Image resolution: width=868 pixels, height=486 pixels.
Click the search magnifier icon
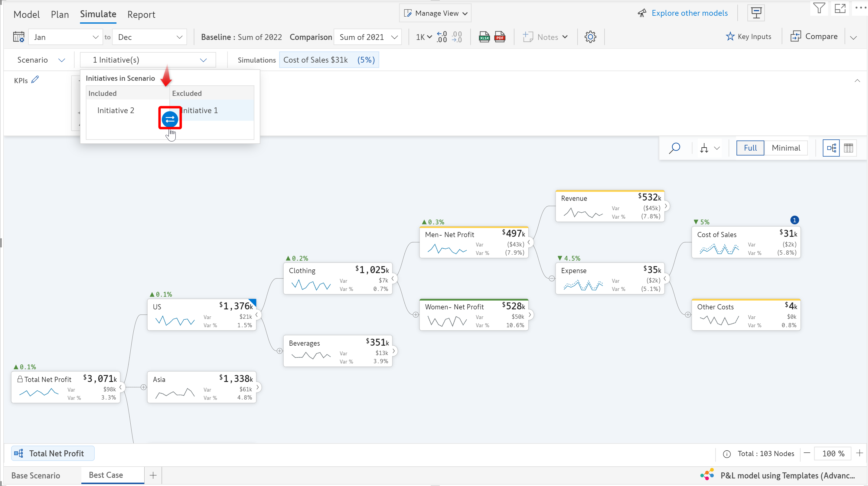(674, 148)
